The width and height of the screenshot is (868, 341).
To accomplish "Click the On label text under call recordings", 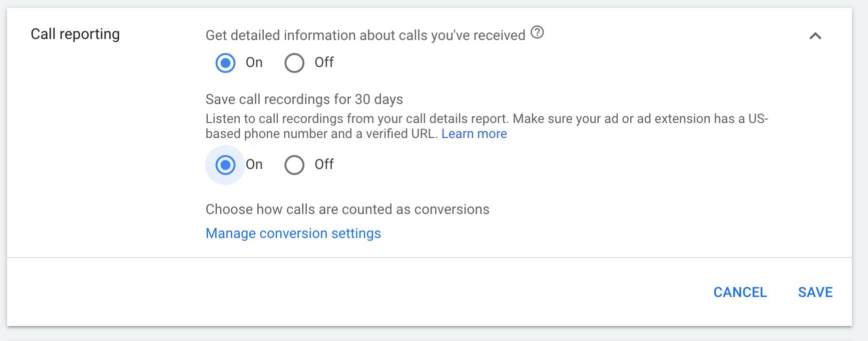I will click(254, 164).
